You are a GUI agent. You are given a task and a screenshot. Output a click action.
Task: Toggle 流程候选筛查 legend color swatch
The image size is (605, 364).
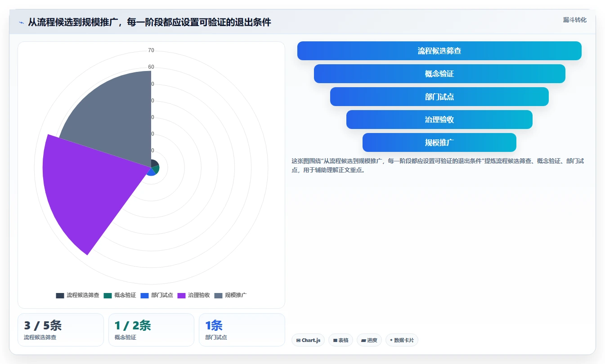pos(60,295)
